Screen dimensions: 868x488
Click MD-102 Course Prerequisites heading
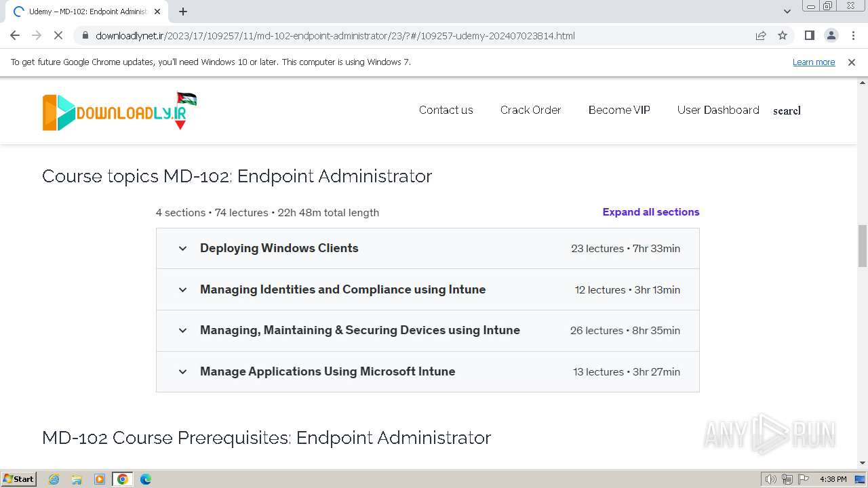pos(267,438)
